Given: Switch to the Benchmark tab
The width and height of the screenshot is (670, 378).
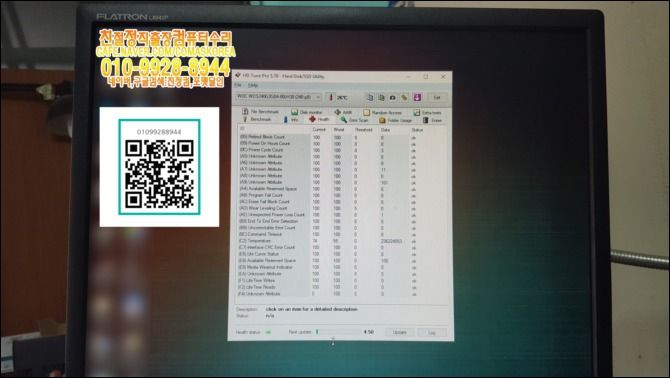Looking at the screenshot, I should pos(257,119).
